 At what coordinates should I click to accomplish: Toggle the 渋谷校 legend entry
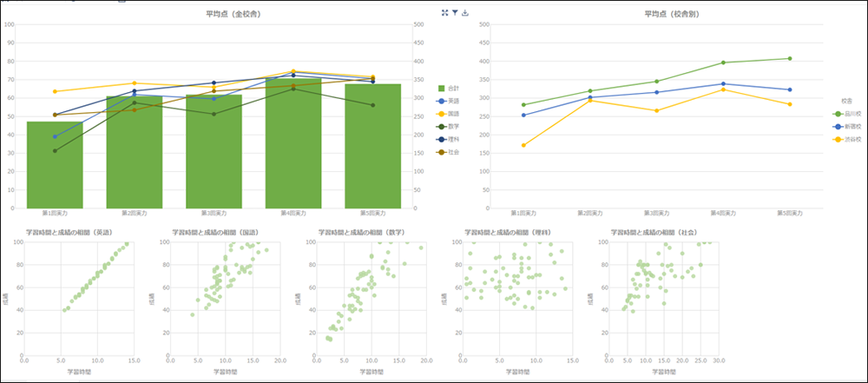click(x=845, y=140)
